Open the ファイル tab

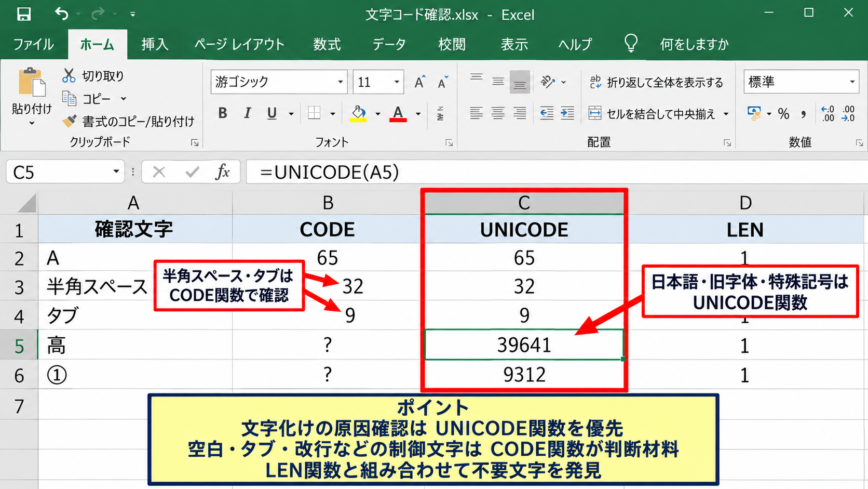[34, 44]
